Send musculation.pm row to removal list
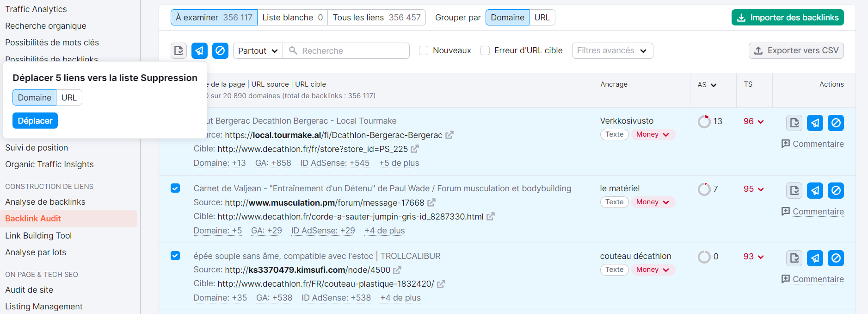Screen dimensions: 868x314 (x=815, y=190)
